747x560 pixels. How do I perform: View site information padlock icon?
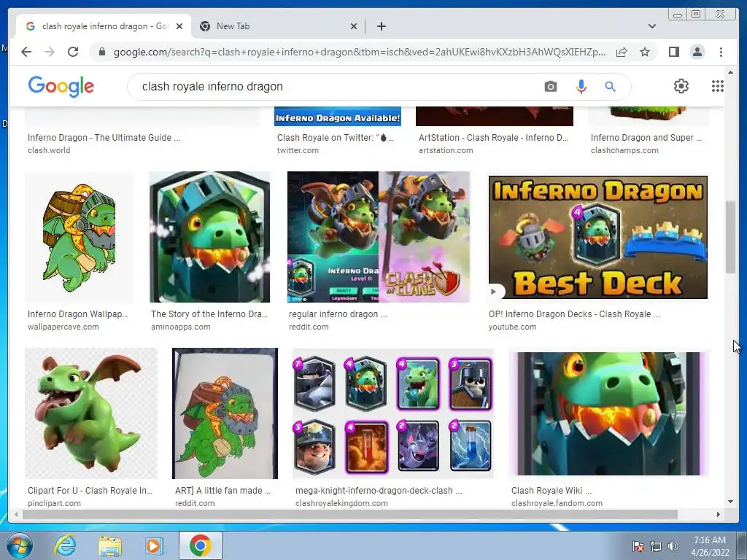click(x=101, y=52)
